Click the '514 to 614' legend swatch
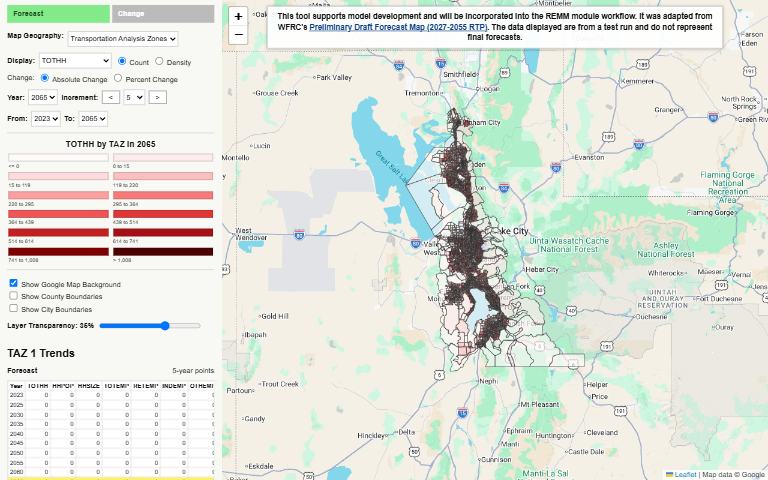Image resolution: width=768 pixels, height=480 pixels. pos(58,233)
